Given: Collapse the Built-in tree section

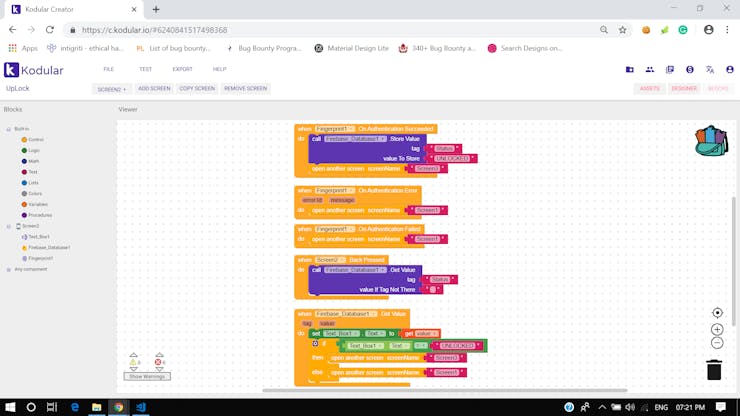Looking at the screenshot, I should click(x=8, y=129).
